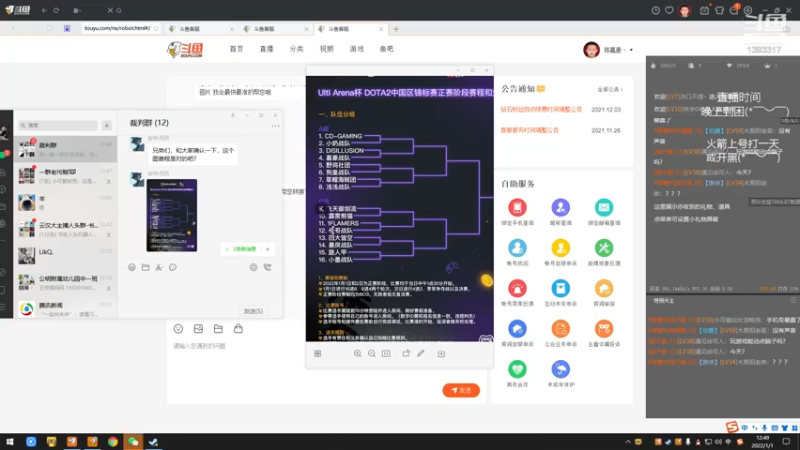Open the room report service (orange house icon)
The height and width of the screenshot is (450, 800).
point(604,288)
